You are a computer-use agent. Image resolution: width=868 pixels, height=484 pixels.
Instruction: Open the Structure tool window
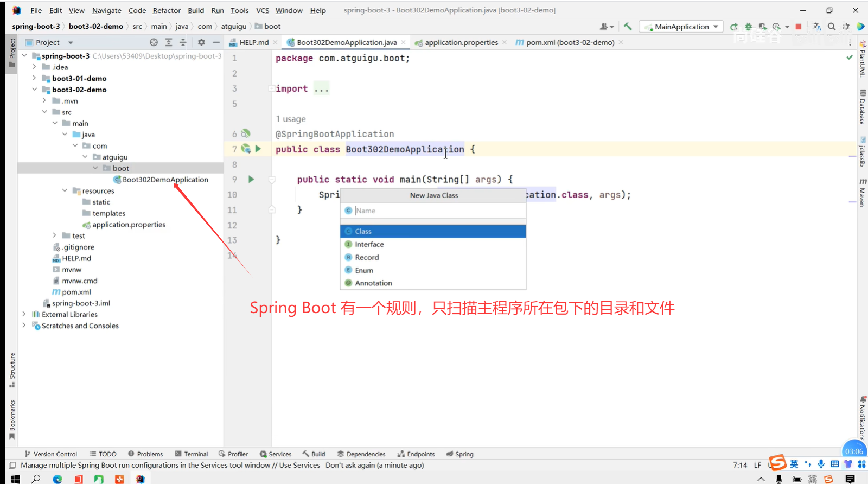coord(12,370)
